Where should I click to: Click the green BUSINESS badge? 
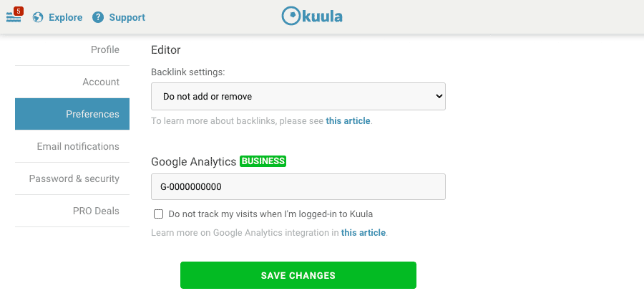263,161
